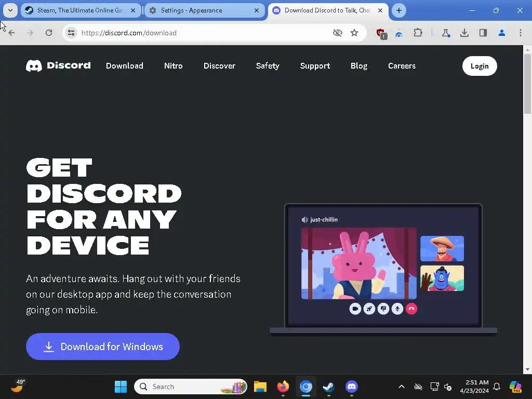This screenshot has width=532, height=399.
Task: Switch to the Settings - Appearance tab
Action: [204, 10]
